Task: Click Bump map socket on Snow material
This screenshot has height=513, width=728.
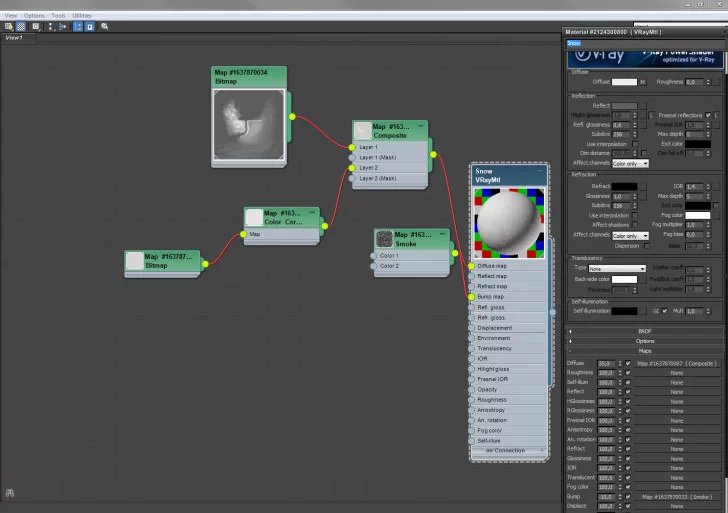Action: [471, 297]
